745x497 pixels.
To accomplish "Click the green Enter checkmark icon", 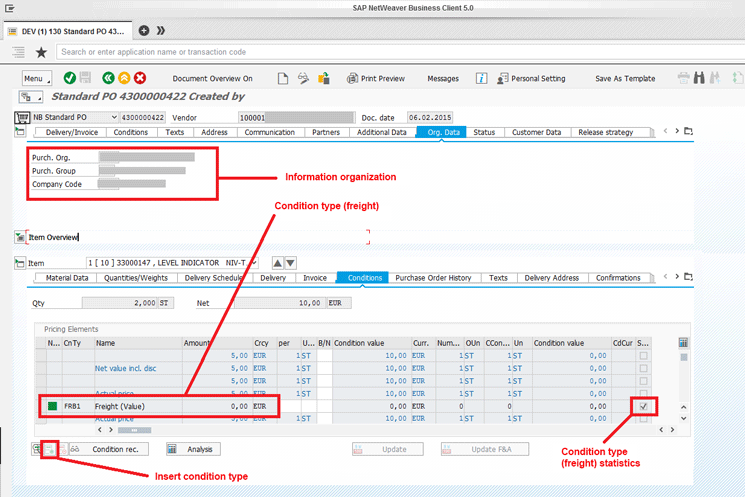I will (x=69, y=78).
